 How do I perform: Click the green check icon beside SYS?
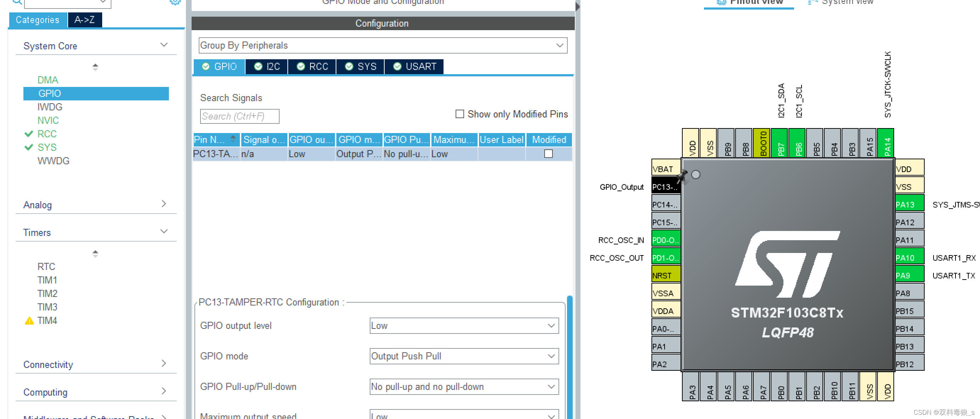click(x=29, y=147)
